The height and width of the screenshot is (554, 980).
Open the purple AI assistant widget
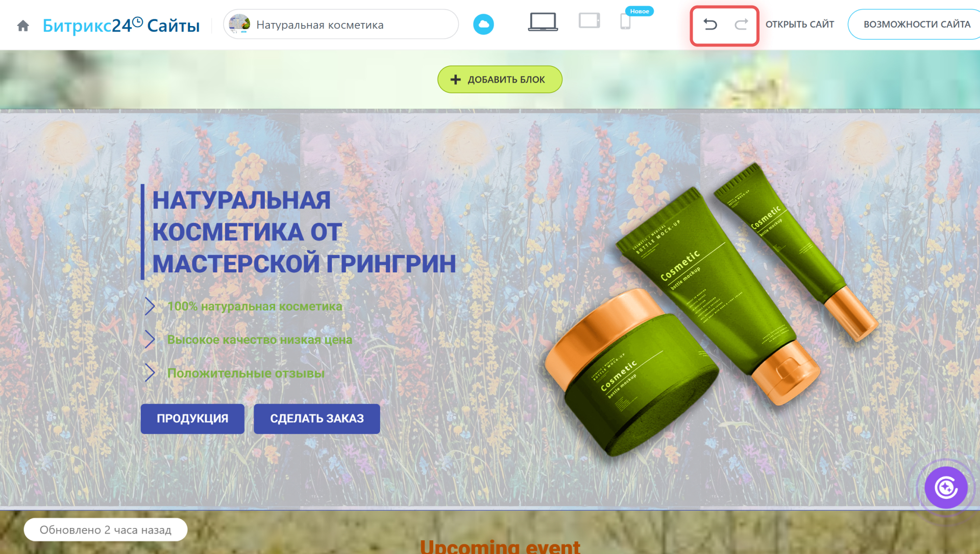tap(946, 488)
